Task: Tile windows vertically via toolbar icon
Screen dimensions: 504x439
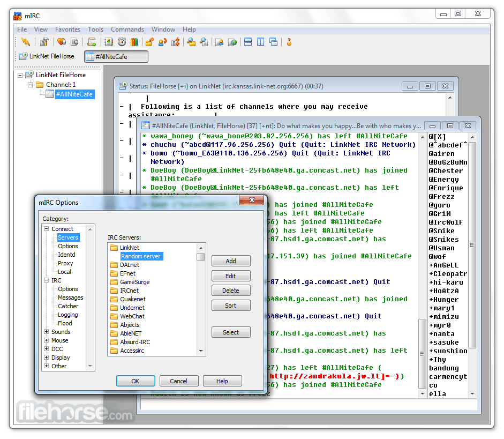Action: (x=261, y=42)
